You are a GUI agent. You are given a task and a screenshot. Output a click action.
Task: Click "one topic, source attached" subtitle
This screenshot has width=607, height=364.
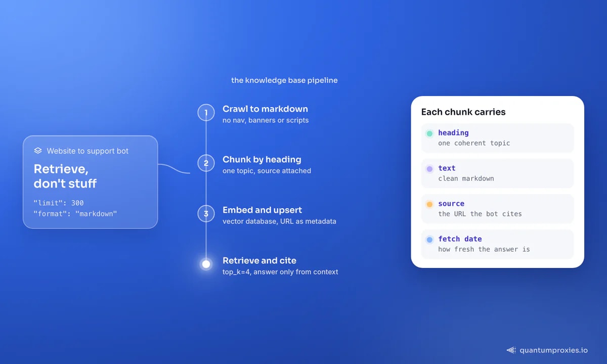[x=267, y=171]
